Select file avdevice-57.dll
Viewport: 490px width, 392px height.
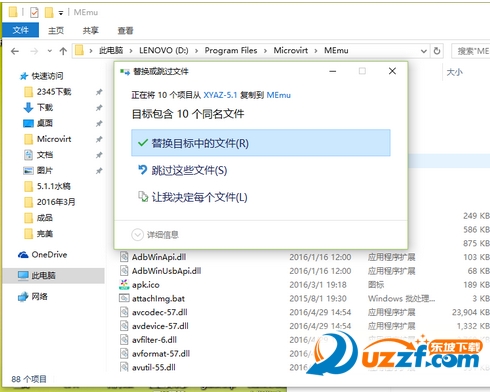click(x=160, y=326)
